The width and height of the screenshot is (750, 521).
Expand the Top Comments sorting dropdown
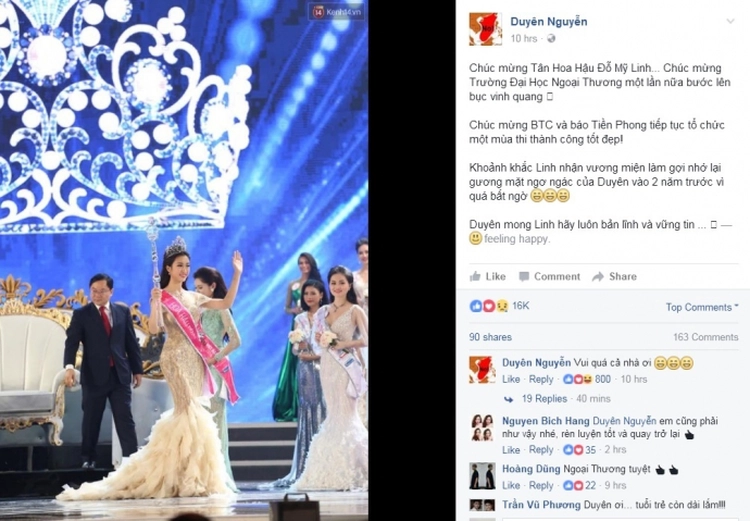point(702,307)
